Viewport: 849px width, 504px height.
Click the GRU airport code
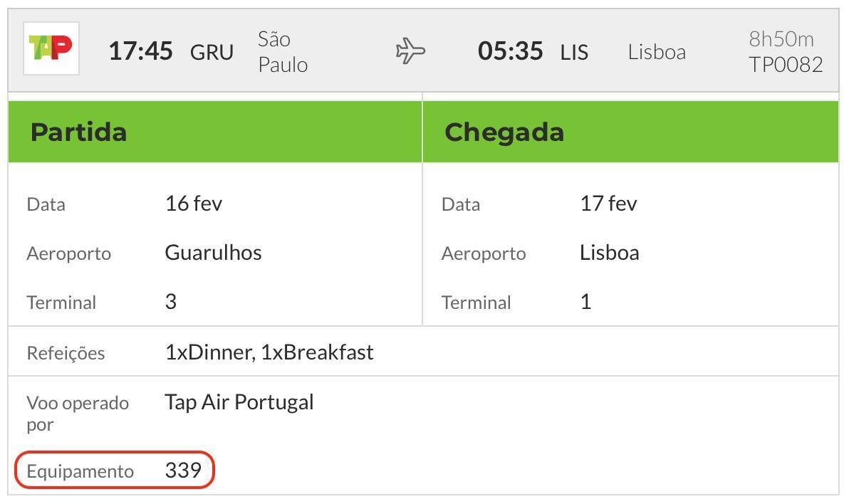click(x=212, y=53)
